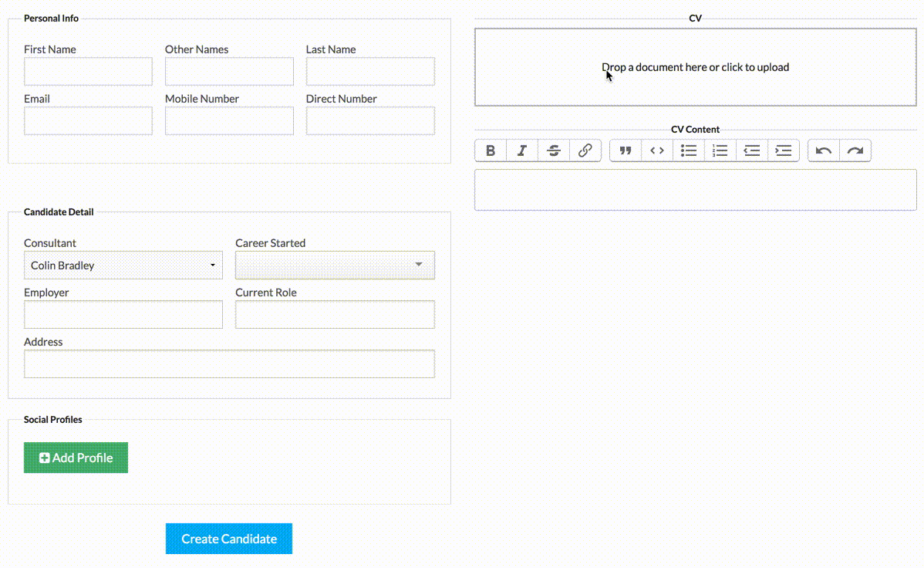The width and height of the screenshot is (924, 568).
Task: Click into the Email input field
Action: point(88,121)
